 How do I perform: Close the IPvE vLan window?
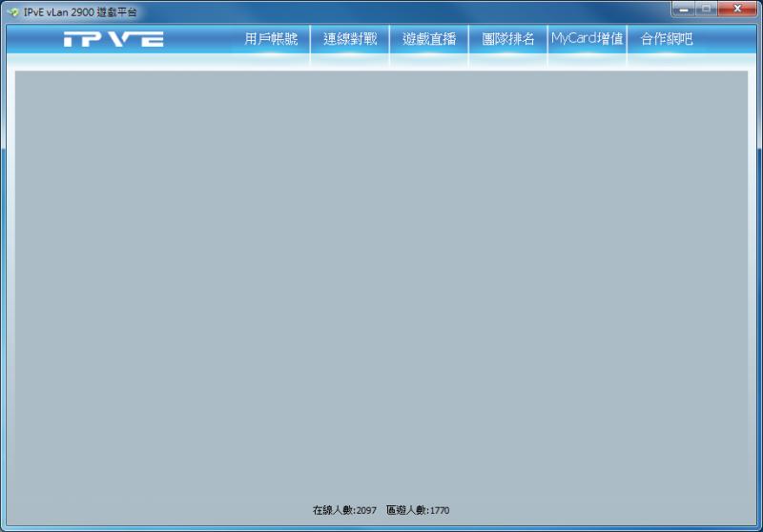click(737, 9)
